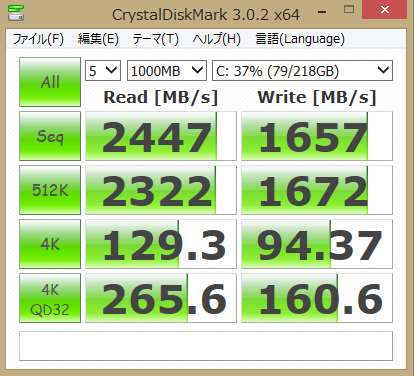Open the テーマ(T) menu

click(x=155, y=39)
